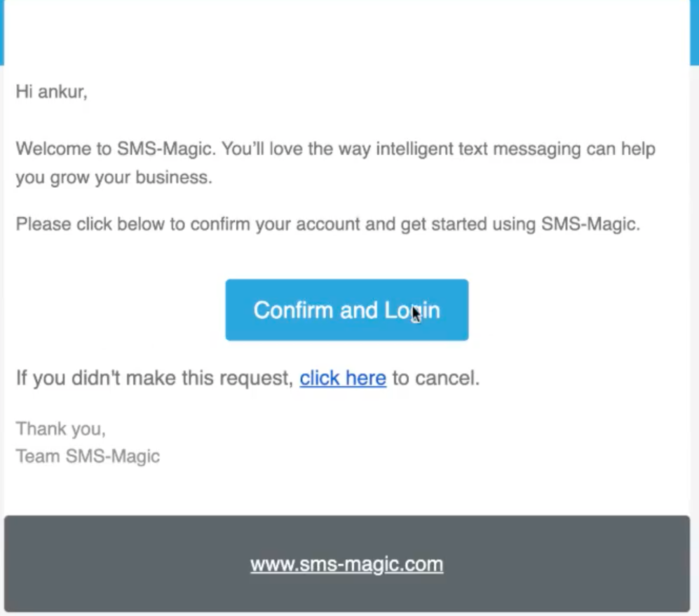Click the Confirm and Login button
Viewport: 699px width, 616px height.
(346, 310)
